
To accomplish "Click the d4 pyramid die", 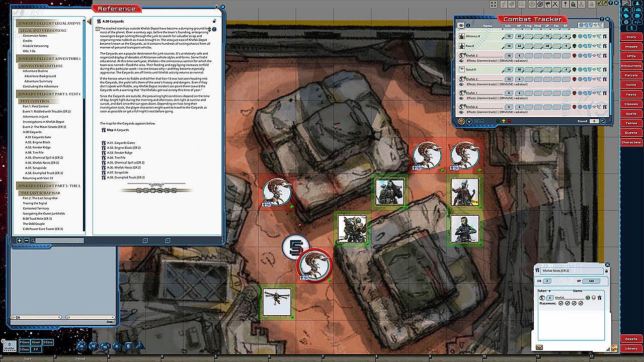I will (x=140, y=345).
